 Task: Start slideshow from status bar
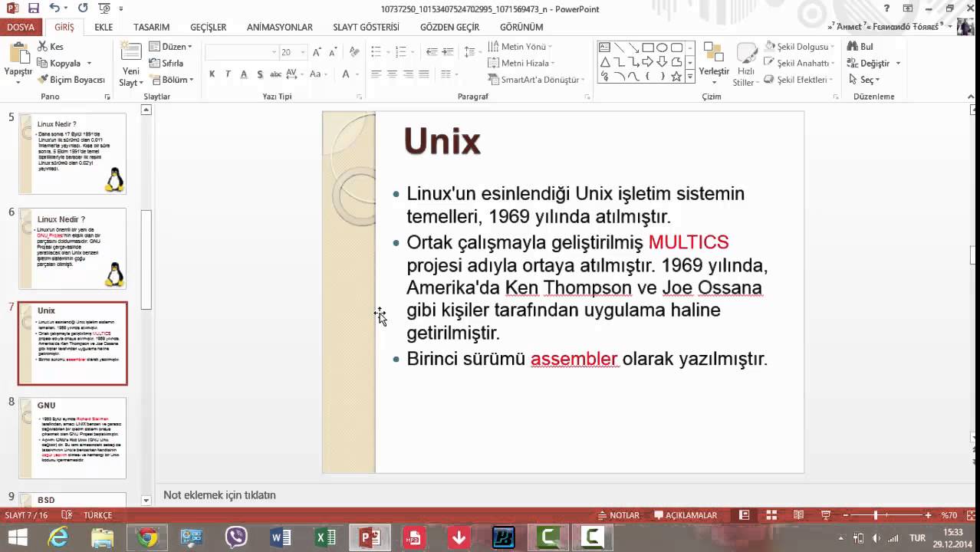click(x=826, y=515)
